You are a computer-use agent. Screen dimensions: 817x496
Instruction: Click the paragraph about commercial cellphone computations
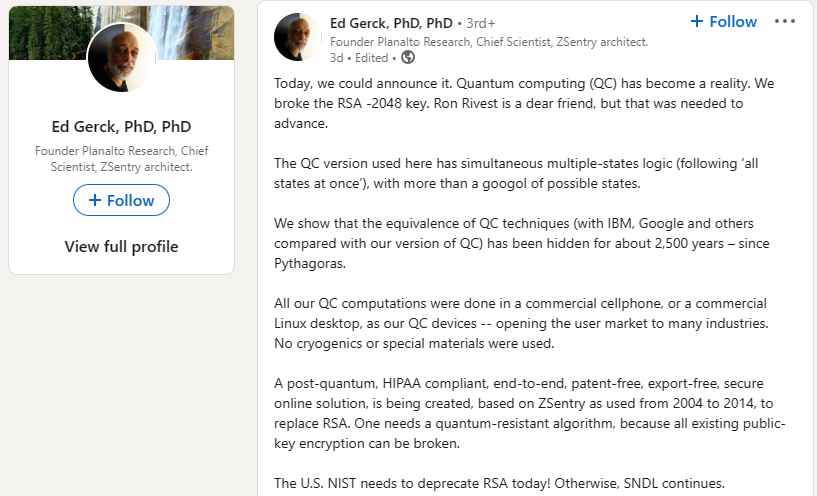coord(521,323)
